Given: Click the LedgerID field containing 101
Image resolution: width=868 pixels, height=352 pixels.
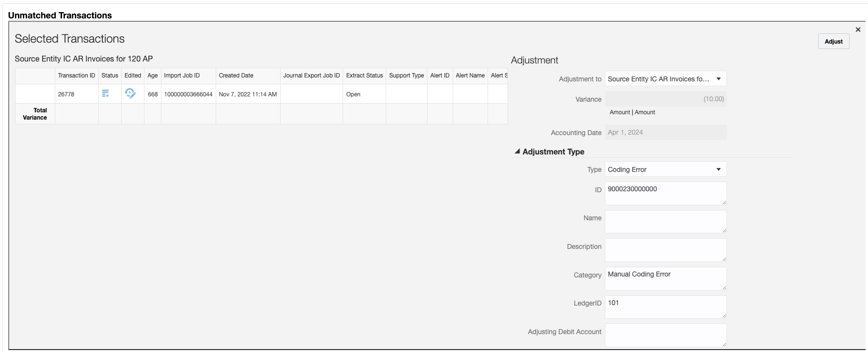Looking at the screenshot, I should click(x=665, y=307).
